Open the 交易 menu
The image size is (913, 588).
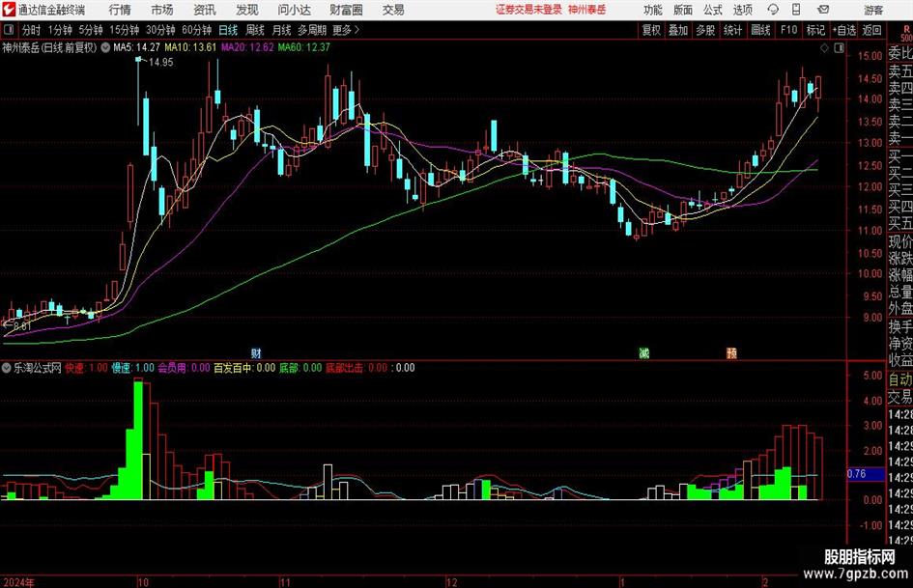click(x=393, y=10)
